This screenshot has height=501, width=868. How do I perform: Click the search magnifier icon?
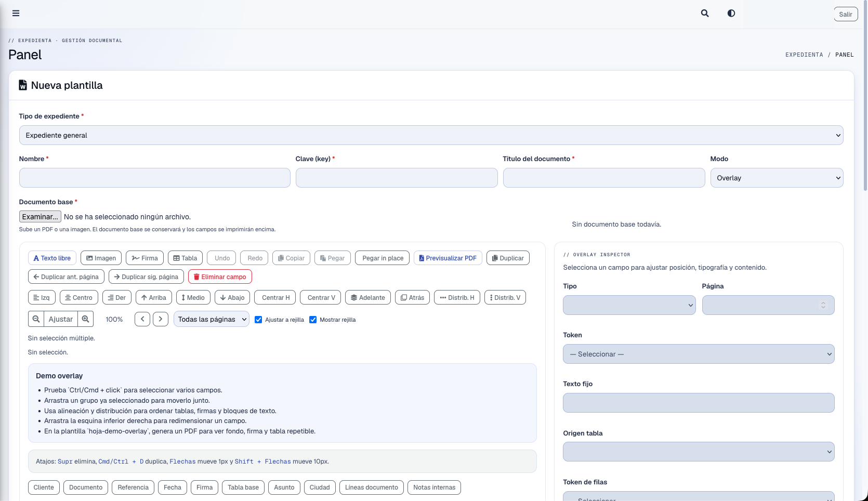tap(705, 14)
